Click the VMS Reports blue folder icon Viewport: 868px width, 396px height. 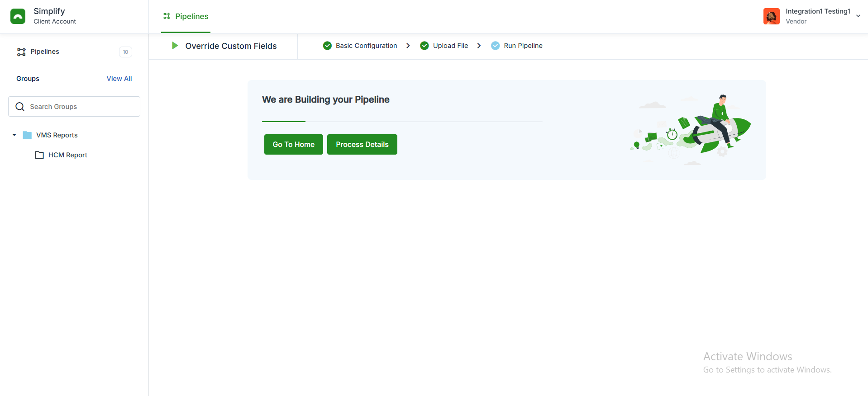(x=27, y=135)
